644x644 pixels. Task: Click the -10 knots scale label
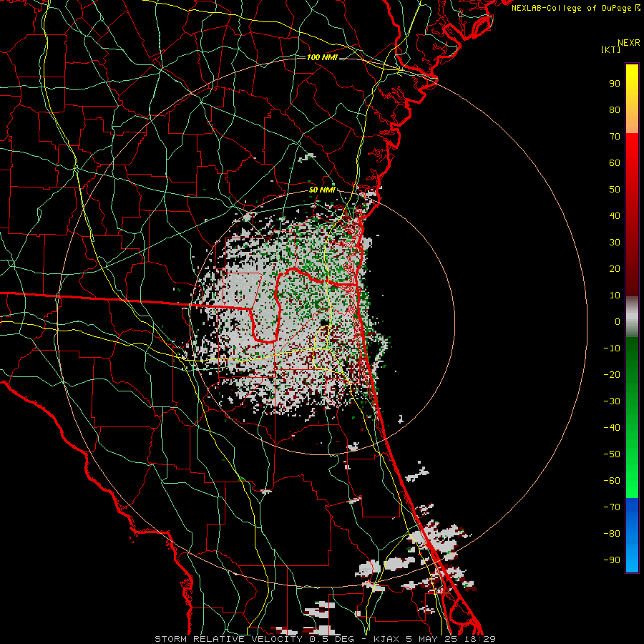pos(612,348)
